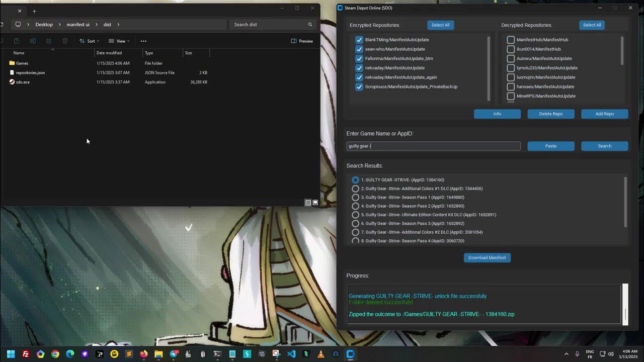The image size is (644, 362).
Task: Click the Search button in SDO
Action: [x=605, y=146]
